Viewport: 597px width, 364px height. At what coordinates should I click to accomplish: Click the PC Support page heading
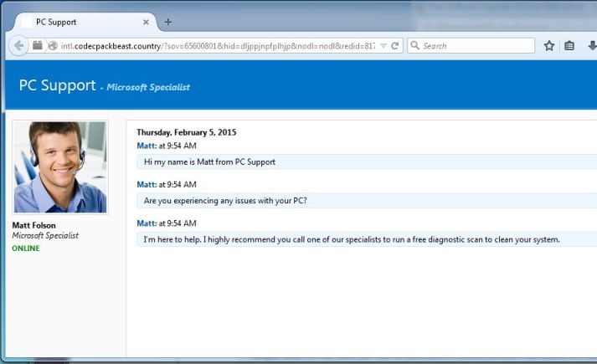point(58,85)
